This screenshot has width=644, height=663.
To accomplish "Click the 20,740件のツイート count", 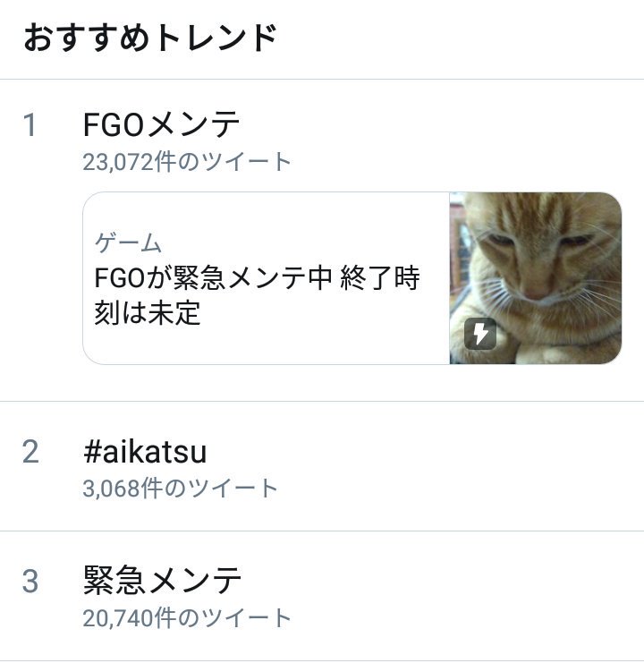I will [x=187, y=617].
